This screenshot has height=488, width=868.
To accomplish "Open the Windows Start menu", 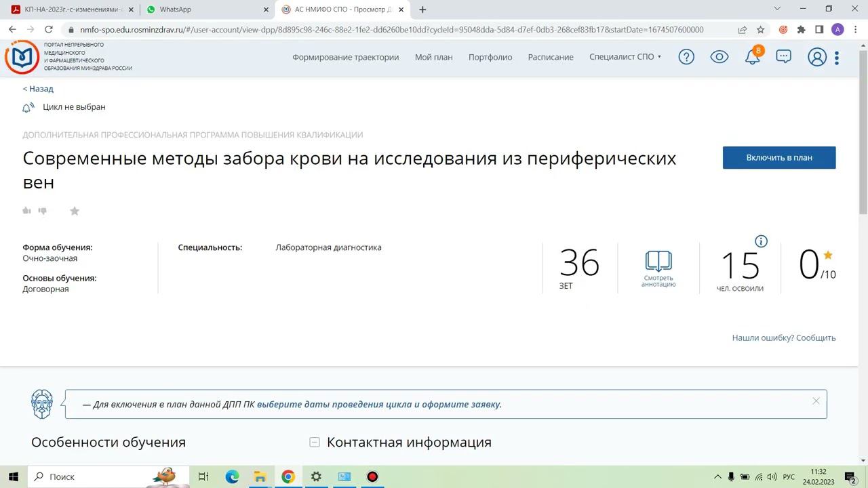I will [13, 476].
